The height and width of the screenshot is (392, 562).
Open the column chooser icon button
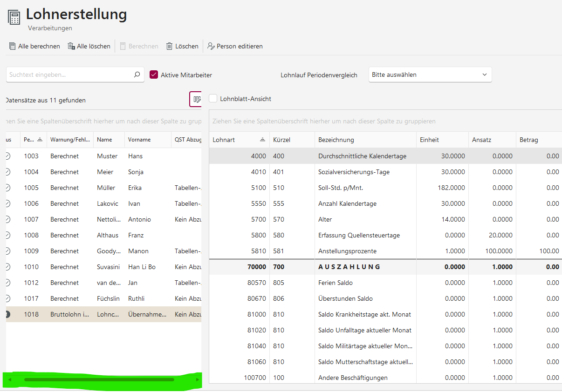[x=197, y=99]
